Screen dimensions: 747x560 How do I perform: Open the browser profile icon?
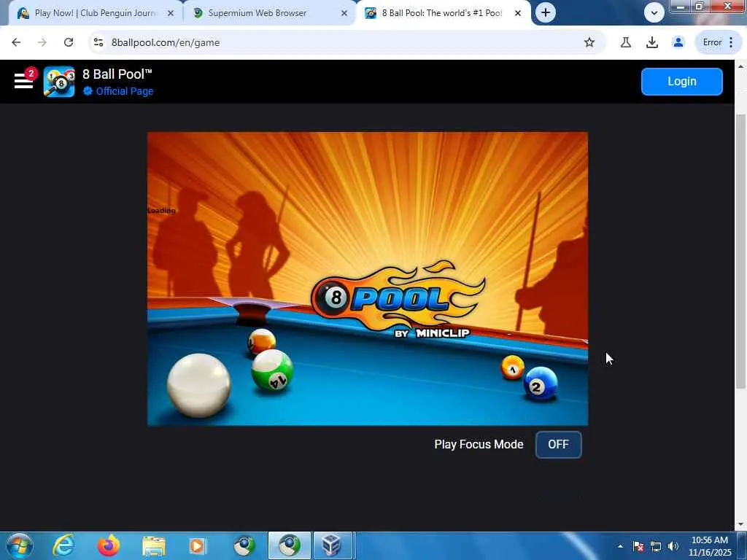point(678,42)
